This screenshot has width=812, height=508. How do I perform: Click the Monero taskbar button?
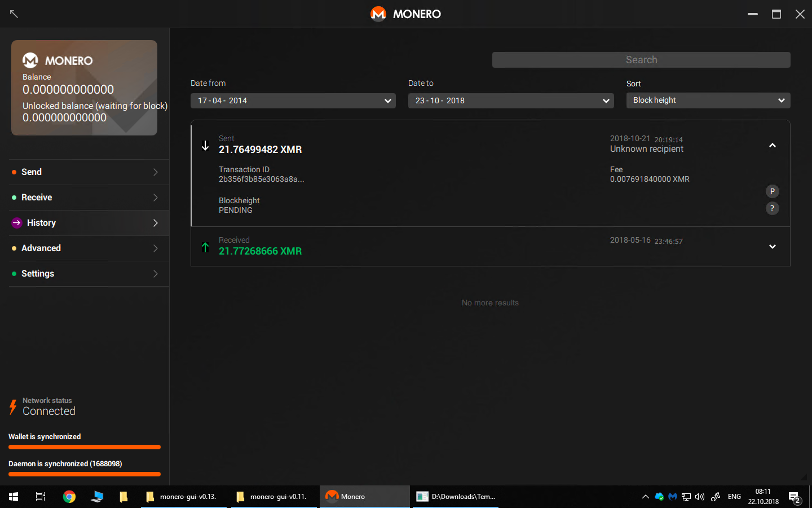[x=365, y=497]
